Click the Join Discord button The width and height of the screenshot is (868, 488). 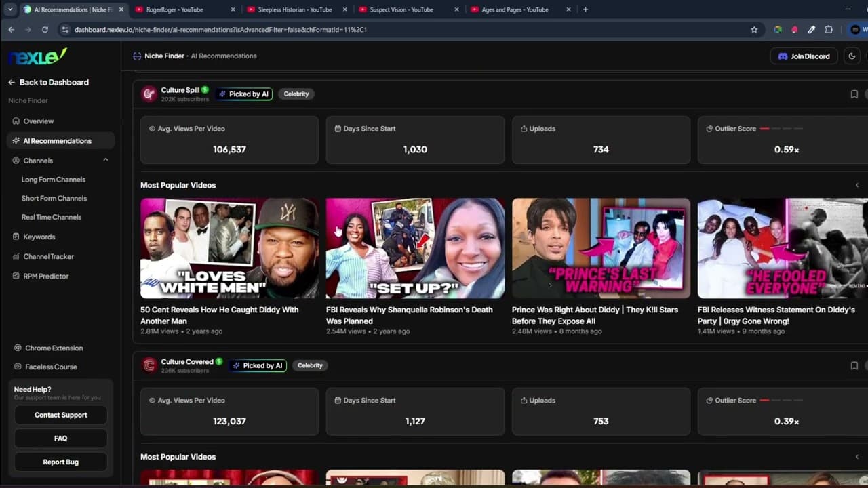[804, 56]
